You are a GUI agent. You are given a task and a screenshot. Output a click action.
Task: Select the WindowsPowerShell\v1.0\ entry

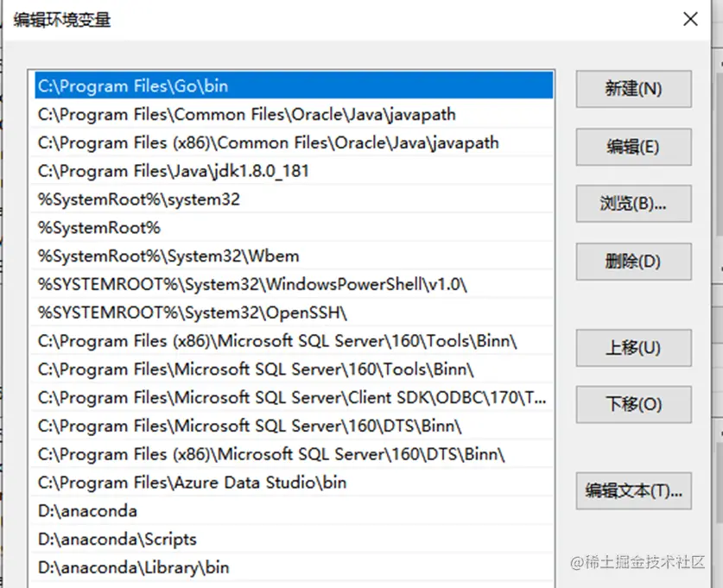click(x=294, y=284)
